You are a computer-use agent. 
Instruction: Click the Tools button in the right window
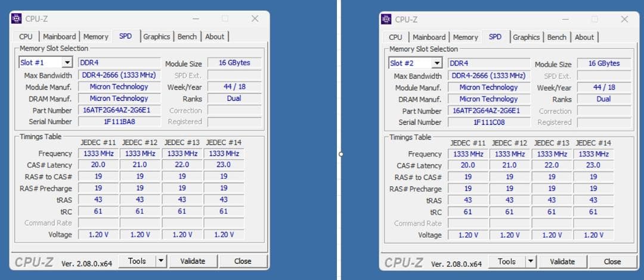coord(507,261)
